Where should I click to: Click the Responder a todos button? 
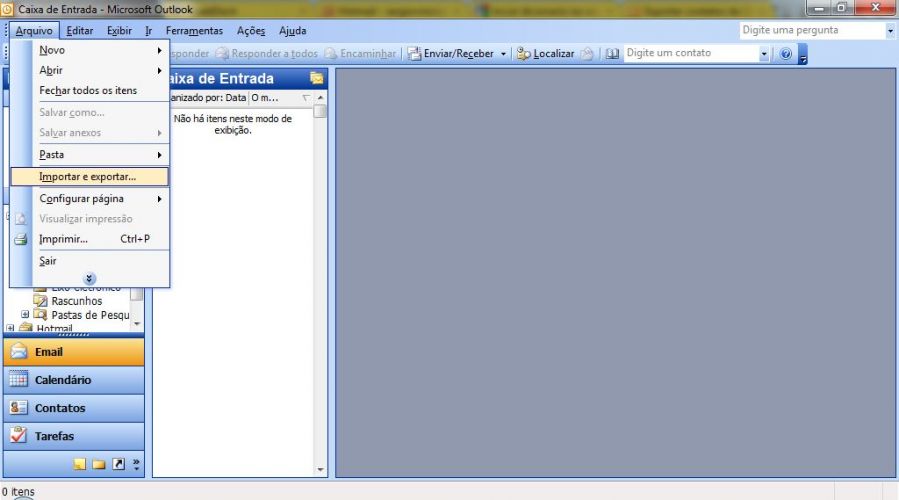point(266,53)
